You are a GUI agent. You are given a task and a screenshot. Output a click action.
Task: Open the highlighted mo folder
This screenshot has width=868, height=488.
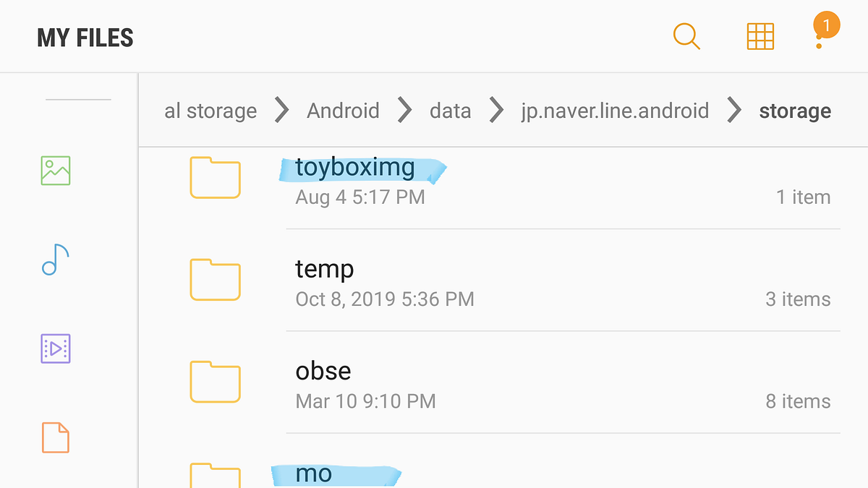[314, 474]
